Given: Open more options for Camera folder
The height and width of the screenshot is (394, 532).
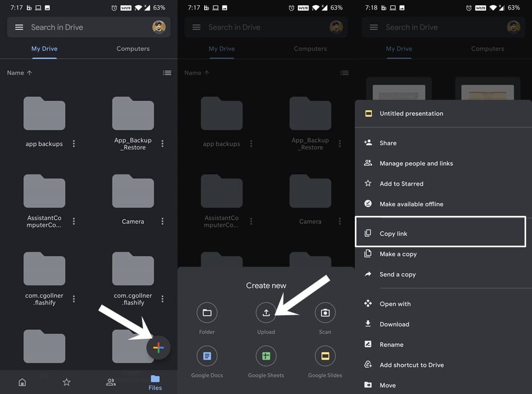Looking at the screenshot, I should click(x=162, y=221).
